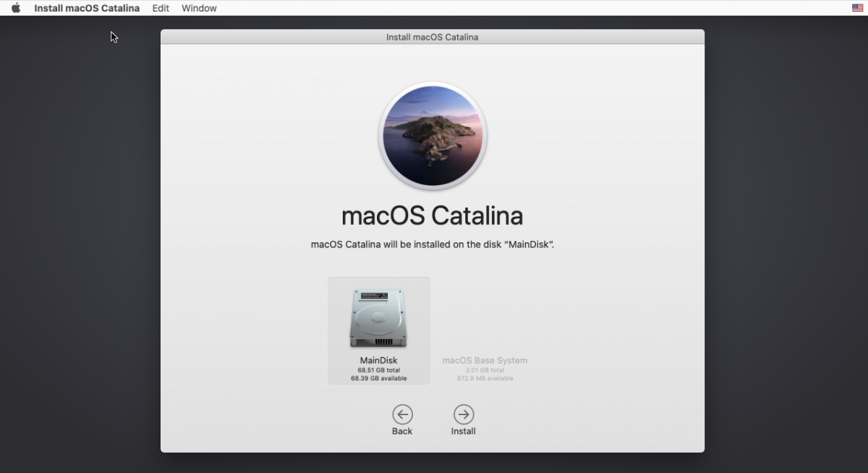Click the Install text label
The height and width of the screenshot is (473, 868).
click(464, 431)
